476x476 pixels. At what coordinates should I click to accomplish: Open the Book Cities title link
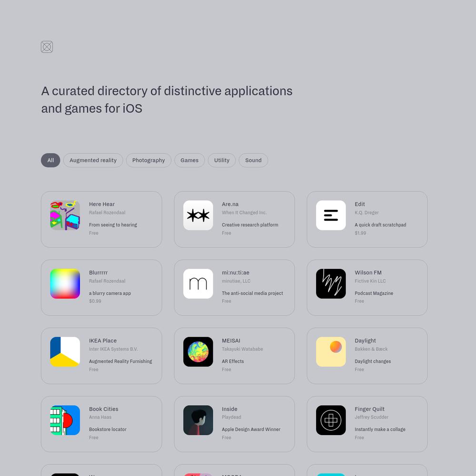coord(103,409)
